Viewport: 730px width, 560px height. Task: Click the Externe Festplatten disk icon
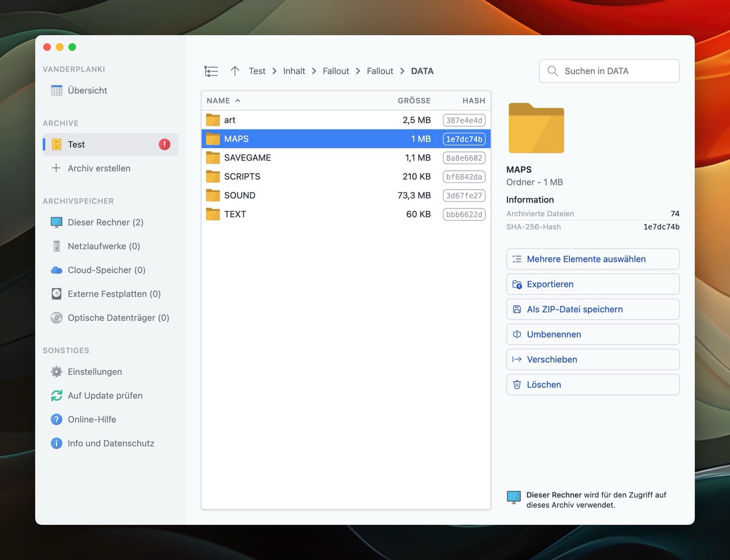[x=55, y=294]
